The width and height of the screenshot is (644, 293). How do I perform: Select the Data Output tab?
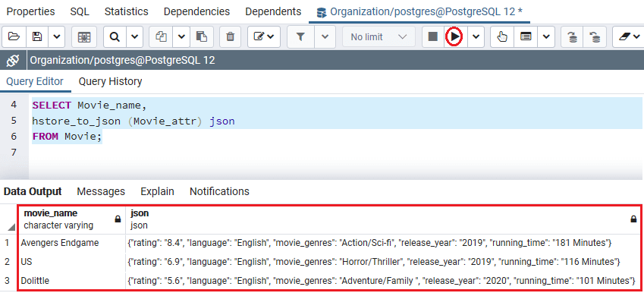coord(33,191)
